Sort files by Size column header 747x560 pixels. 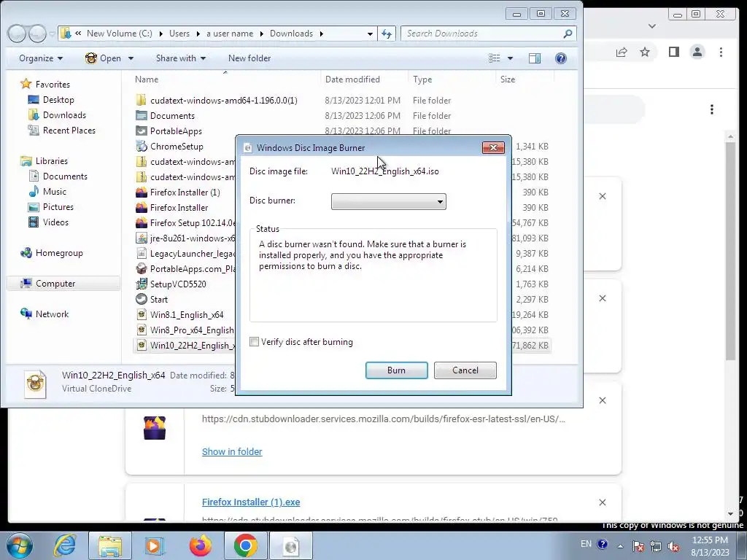[508, 79]
